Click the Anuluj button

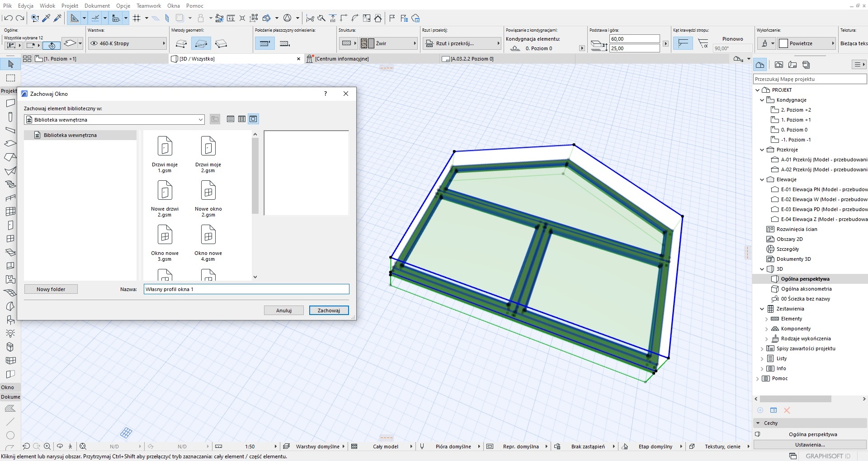284,310
